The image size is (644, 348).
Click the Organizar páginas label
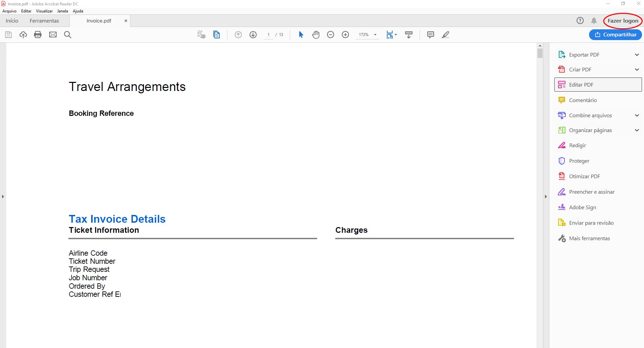point(590,130)
